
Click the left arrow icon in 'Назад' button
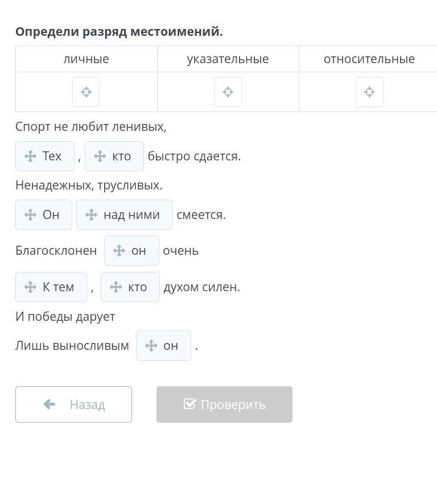50,404
